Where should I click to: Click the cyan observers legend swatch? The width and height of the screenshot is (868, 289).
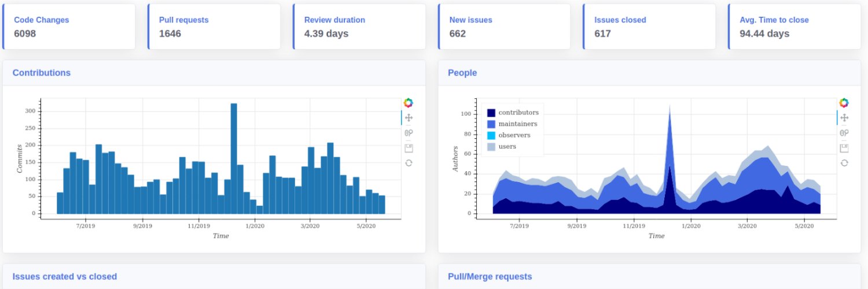[x=491, y=135]
